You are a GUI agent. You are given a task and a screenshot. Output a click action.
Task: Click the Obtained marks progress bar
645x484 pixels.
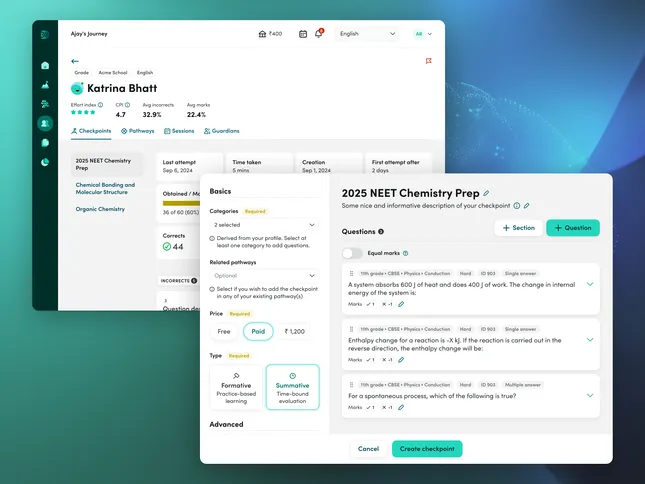pos(181,203)
